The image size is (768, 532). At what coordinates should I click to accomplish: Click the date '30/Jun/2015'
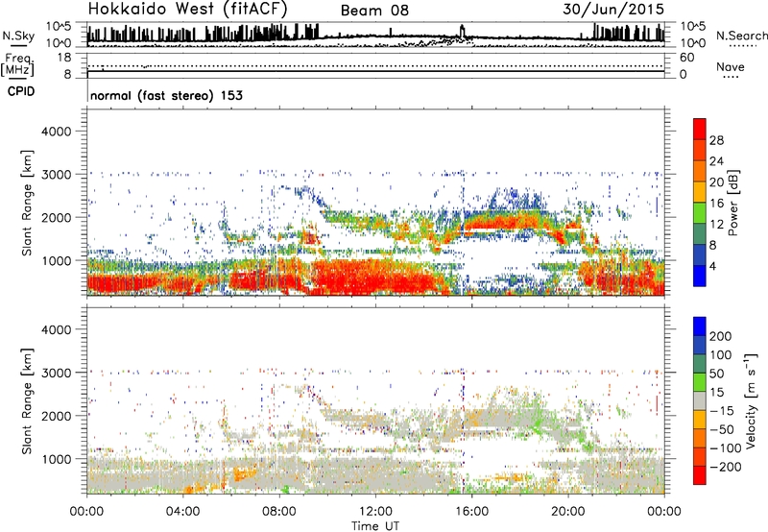(613, 9)
